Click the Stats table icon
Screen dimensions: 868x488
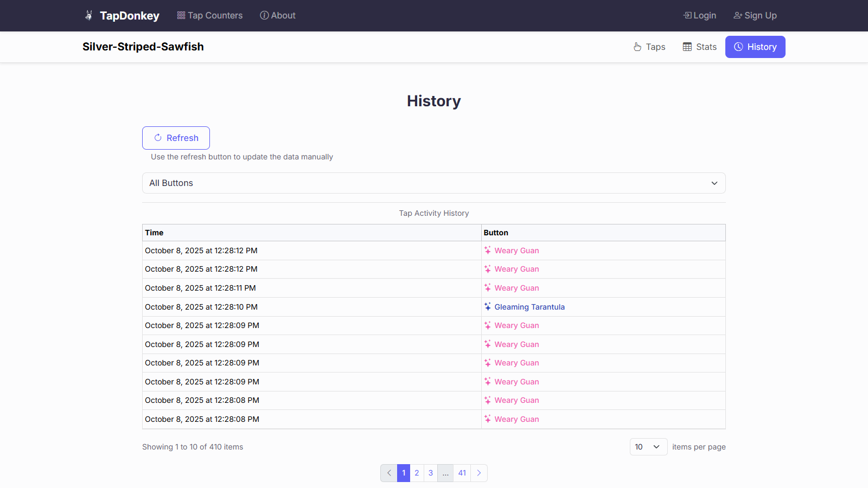click(x=687, y=47)
